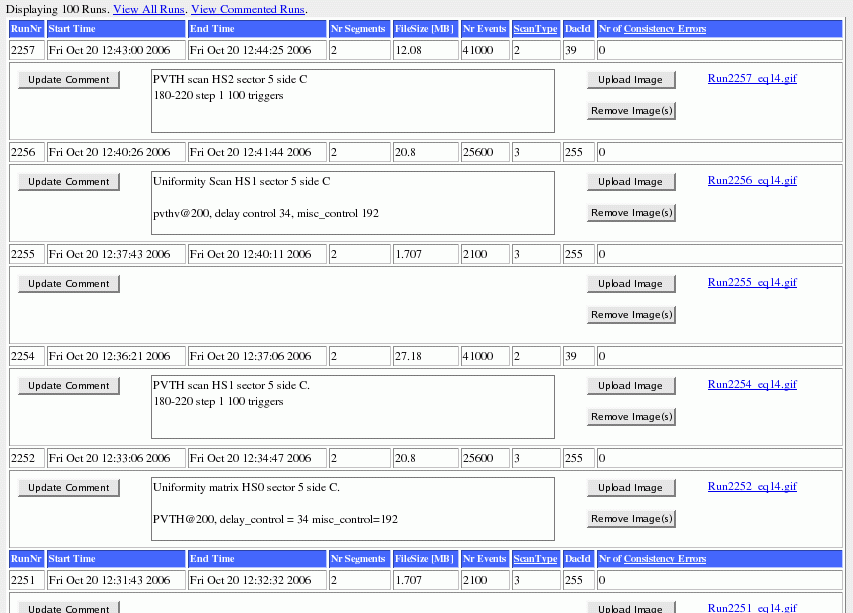
Task: Click the Nr Segments header in lower table
Action: coord(360,559)
